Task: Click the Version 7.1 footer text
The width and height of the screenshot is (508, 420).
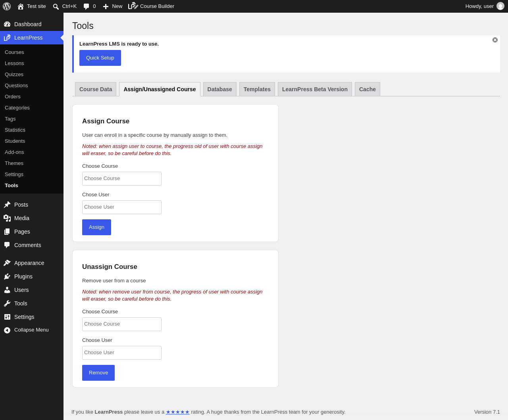Action: [x=487, y=412]
